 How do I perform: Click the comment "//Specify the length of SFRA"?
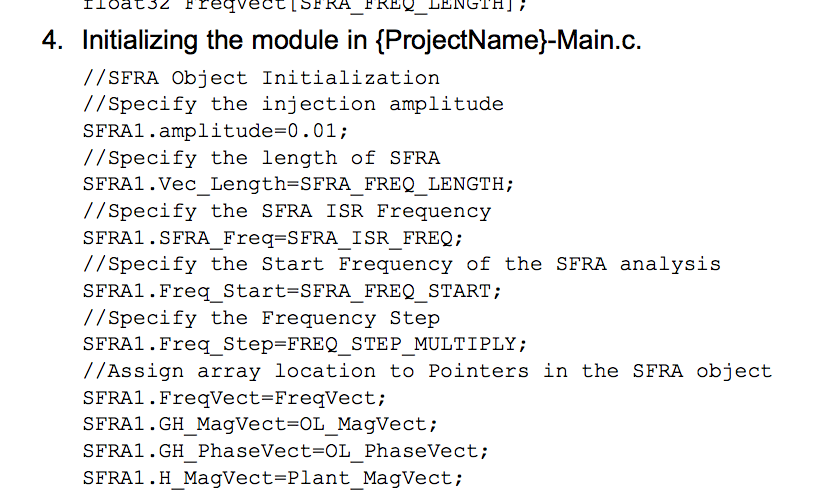[261, 158]
